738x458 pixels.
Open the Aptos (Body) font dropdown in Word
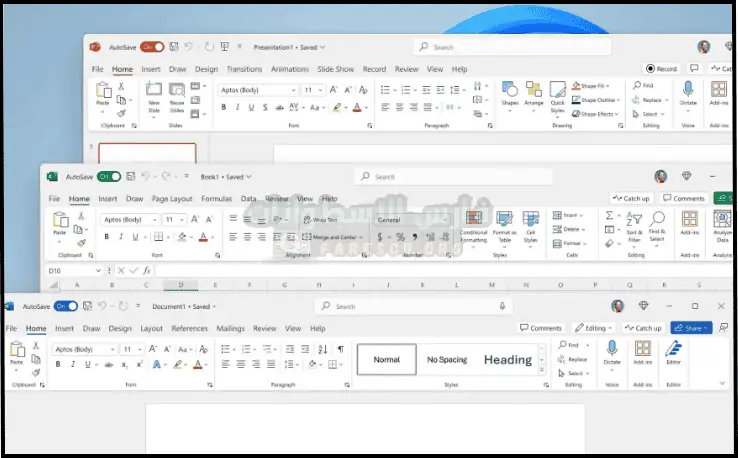[x=85, y=349]
